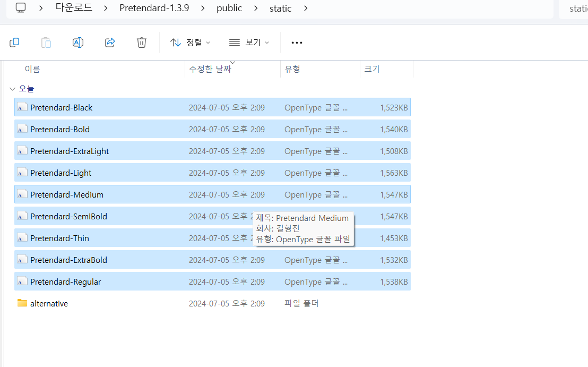This screenshot has width=588, height=367.
Task: Sort by 유형 column header
Action: point(292,69)
